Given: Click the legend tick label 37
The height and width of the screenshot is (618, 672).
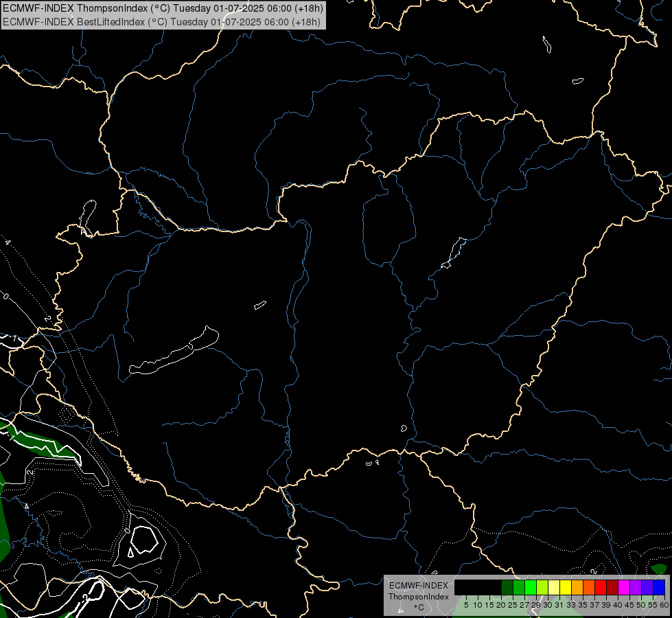Looking at the screenshot, I should tap(594, 605).
